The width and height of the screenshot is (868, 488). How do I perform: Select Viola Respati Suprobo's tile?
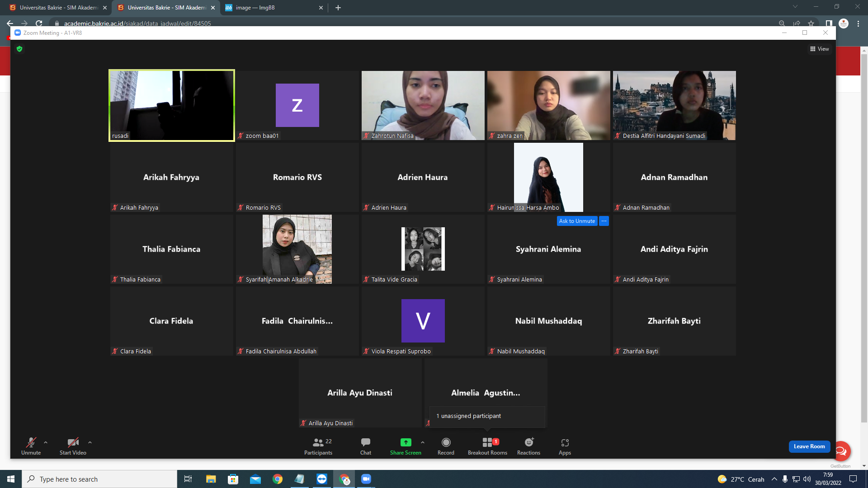(x=423, y=321)
